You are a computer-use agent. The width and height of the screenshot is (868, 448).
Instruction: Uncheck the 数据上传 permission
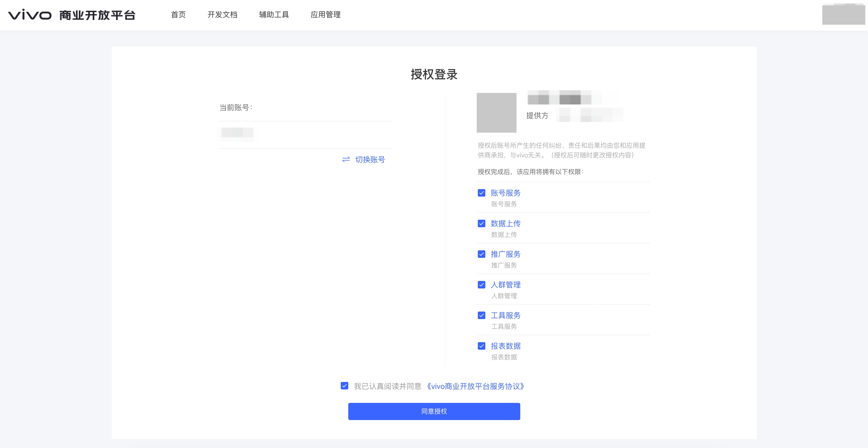tap(482, 223)
